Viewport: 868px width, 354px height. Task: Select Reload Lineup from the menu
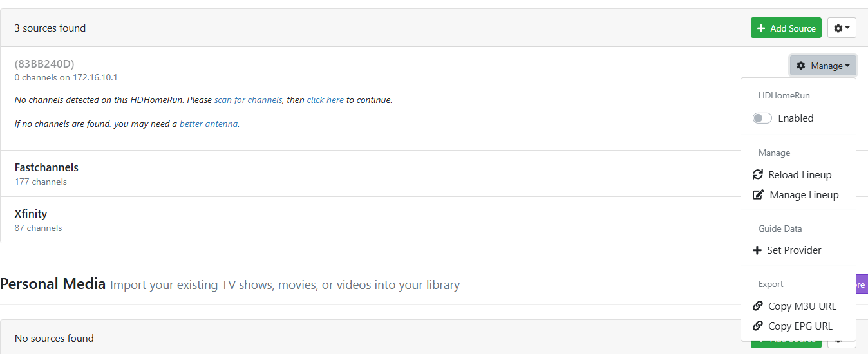point(798,175)
